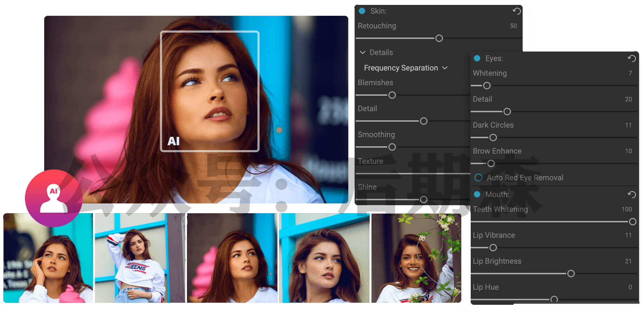
Task: Click the Skin Retouching slider handle
Action: (439, 38)
